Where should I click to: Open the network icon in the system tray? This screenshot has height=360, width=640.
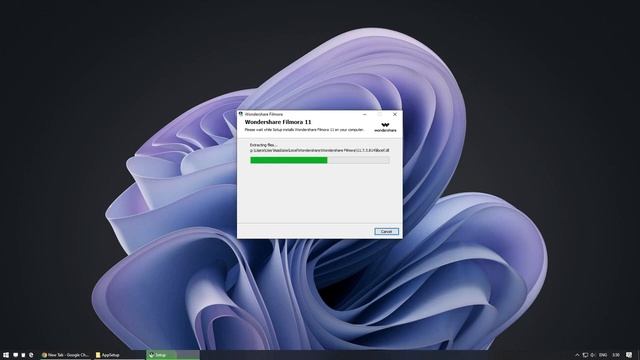[585, 355]
